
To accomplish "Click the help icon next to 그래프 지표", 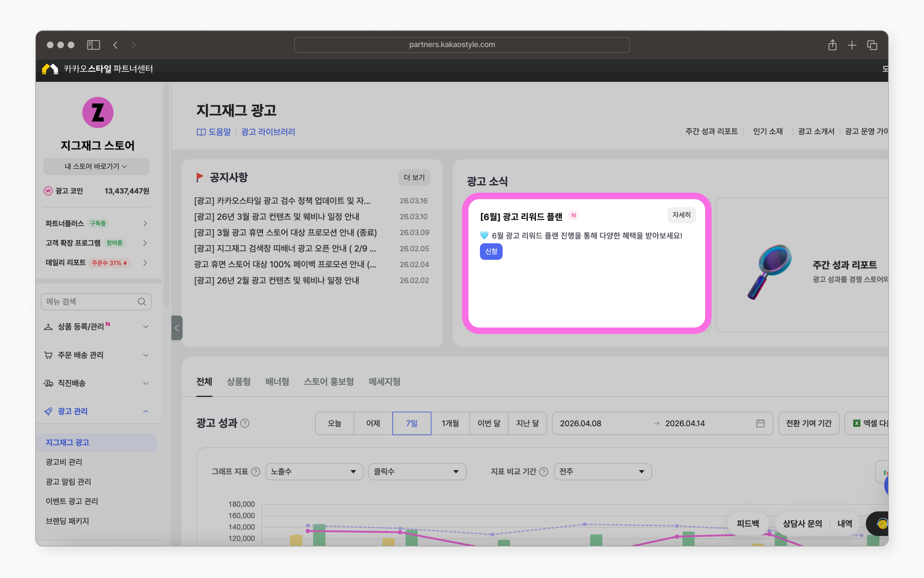I will point(256,472).
